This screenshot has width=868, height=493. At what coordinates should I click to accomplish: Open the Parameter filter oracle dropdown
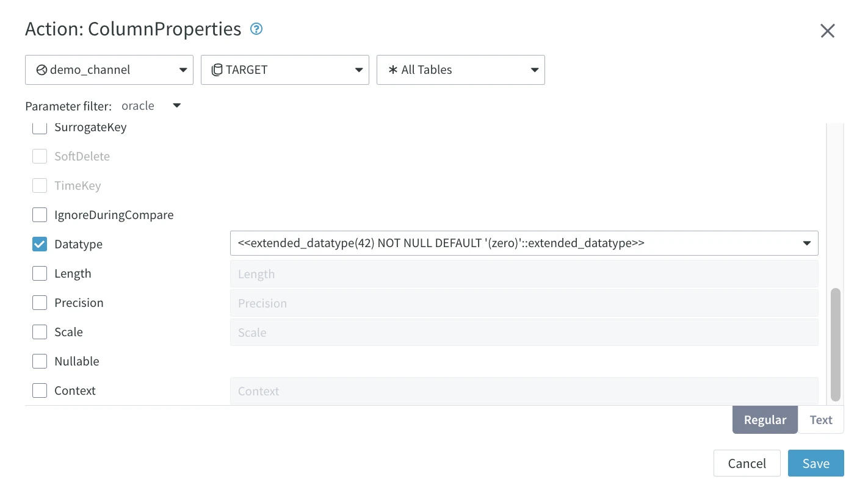pyautogui.click(x=176, y=106)
